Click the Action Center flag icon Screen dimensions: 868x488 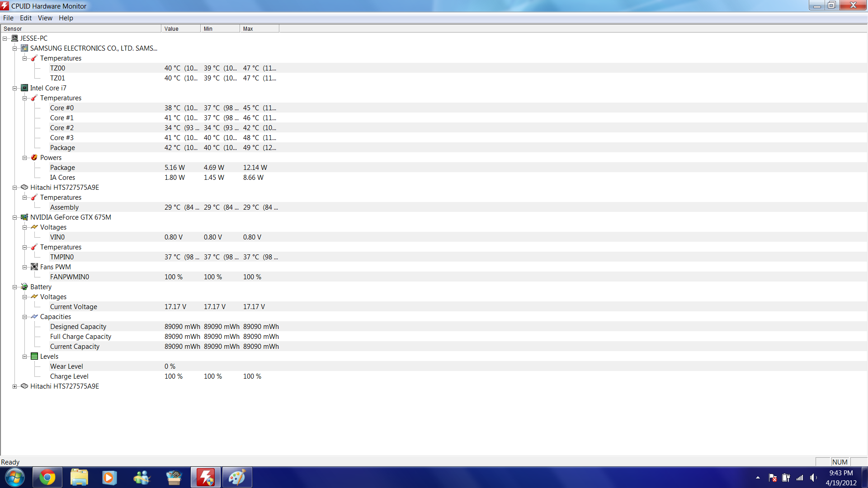click(x=773, y=478)
